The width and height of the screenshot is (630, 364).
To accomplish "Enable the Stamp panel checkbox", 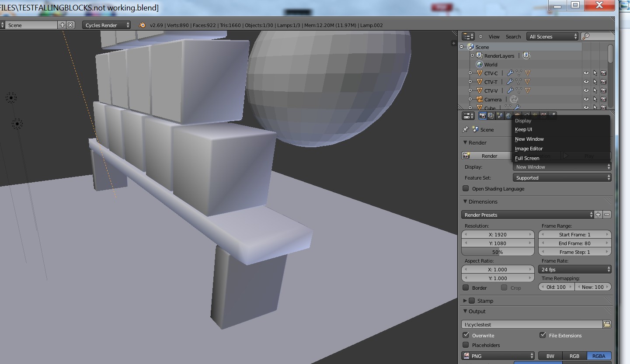I will tap(472, 301).
